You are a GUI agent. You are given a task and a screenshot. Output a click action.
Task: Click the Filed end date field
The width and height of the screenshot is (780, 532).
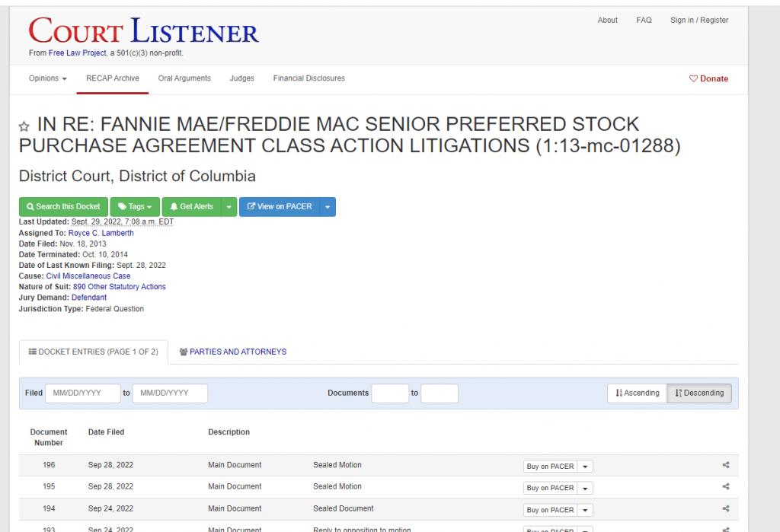click(170, 393)
